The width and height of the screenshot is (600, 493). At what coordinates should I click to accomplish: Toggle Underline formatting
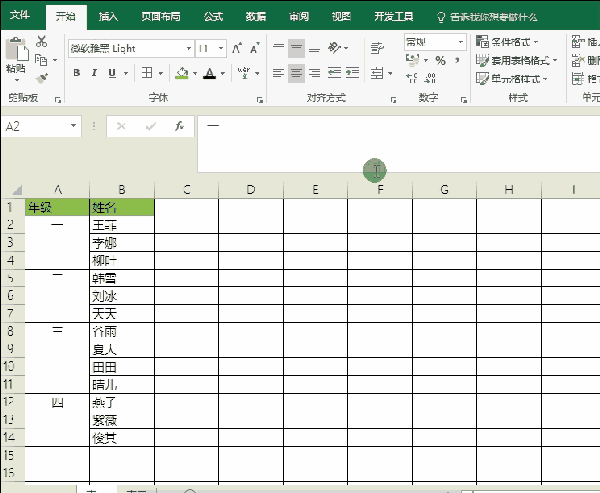[x=112, y=73]
